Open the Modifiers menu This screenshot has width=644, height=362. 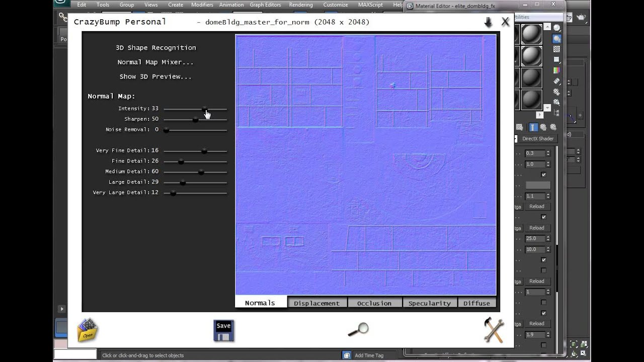[202, 5]
